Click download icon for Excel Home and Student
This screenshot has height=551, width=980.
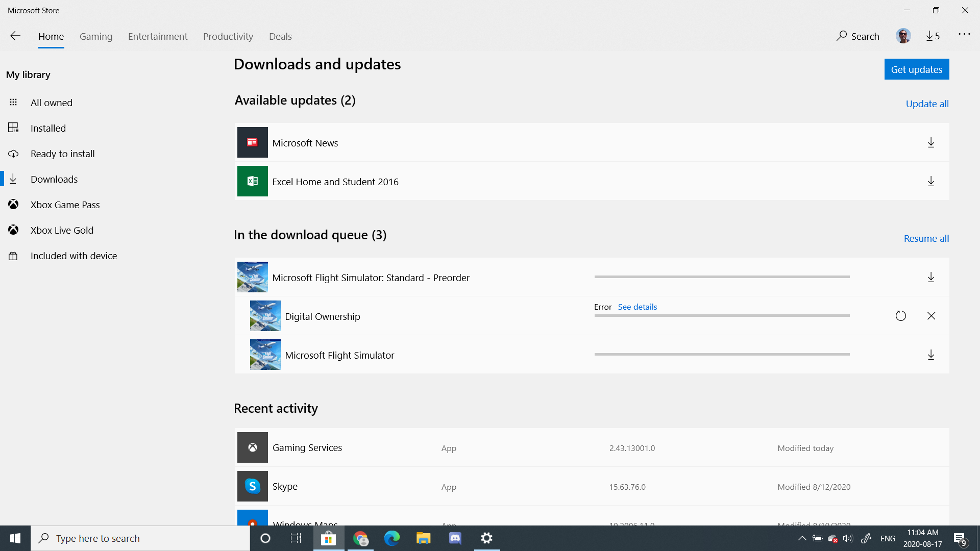[x=931, y=182]
